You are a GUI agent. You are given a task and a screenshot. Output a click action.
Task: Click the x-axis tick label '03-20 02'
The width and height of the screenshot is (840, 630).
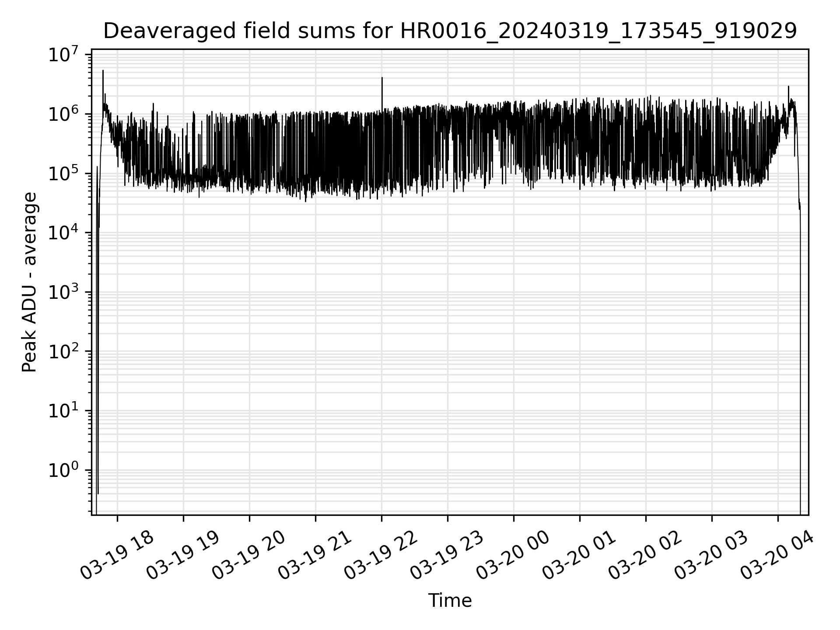click(645, 556)
